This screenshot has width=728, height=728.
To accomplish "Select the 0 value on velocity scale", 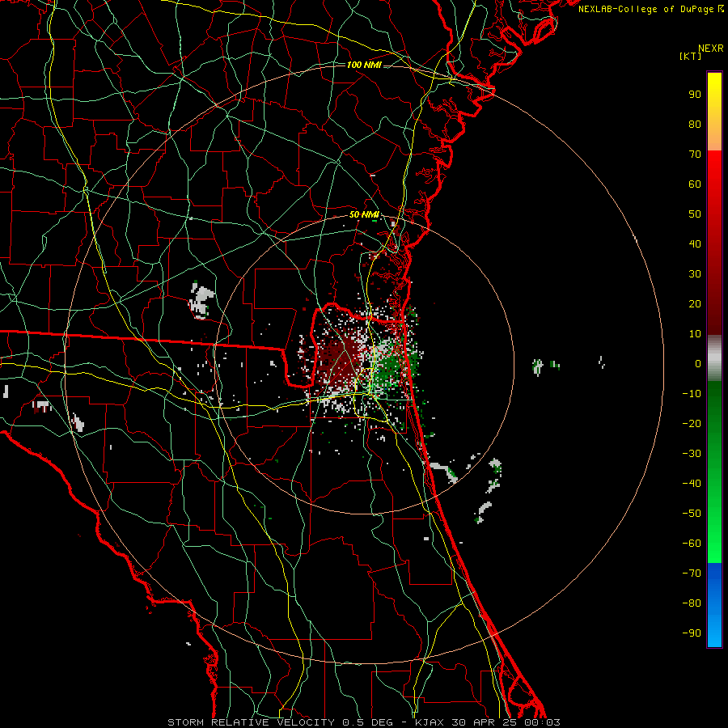I will coord(698,363).
